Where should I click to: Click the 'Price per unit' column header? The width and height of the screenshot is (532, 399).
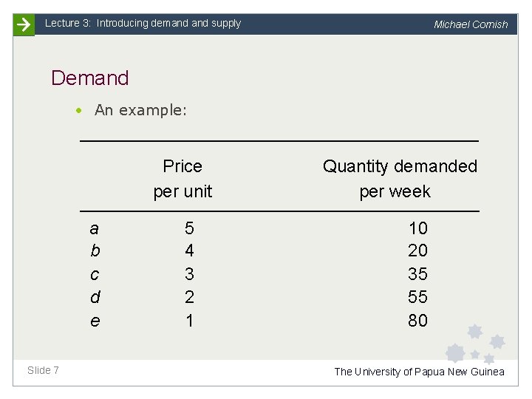tap(183, 179)
